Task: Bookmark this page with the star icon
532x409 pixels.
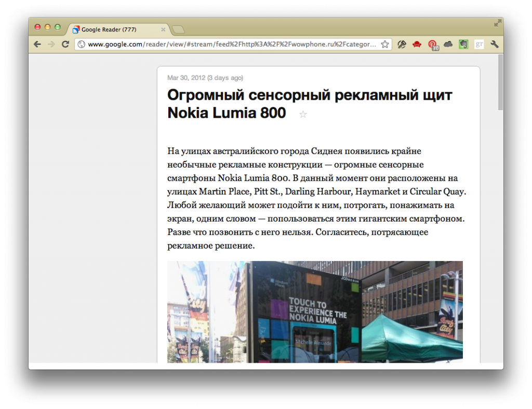Action: coord(385,45)
